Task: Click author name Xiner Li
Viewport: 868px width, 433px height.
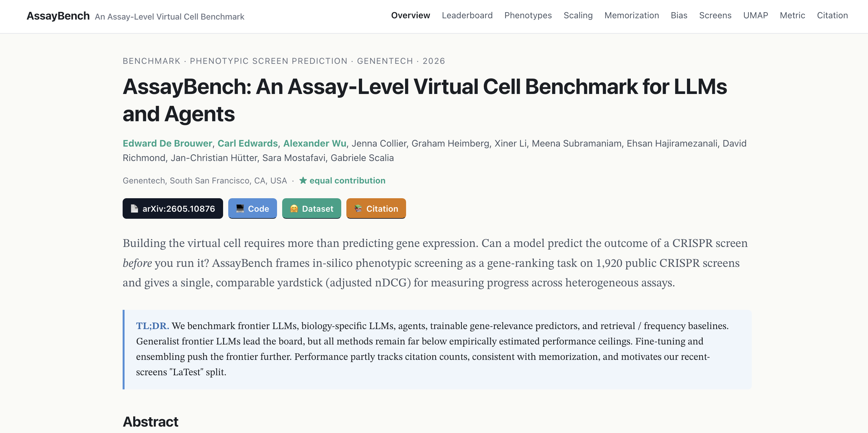Action: (510, 143)
